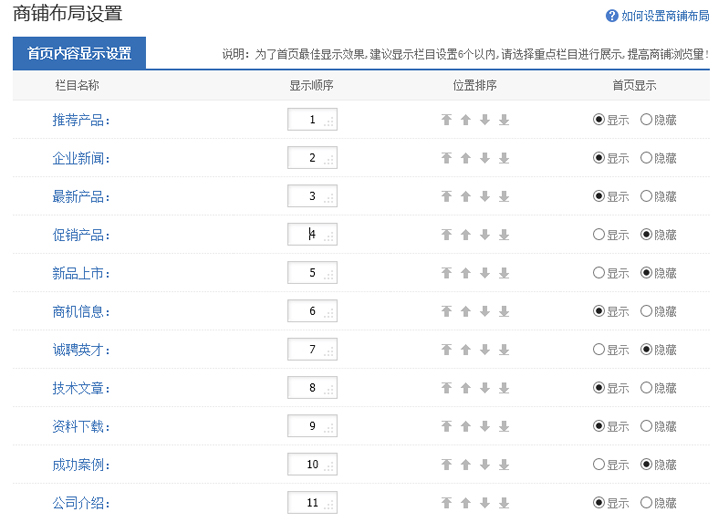This screenshot has height=525, width=715.
Task: Select 显示 for 成功案例
Action: click(x=599, y=464)
